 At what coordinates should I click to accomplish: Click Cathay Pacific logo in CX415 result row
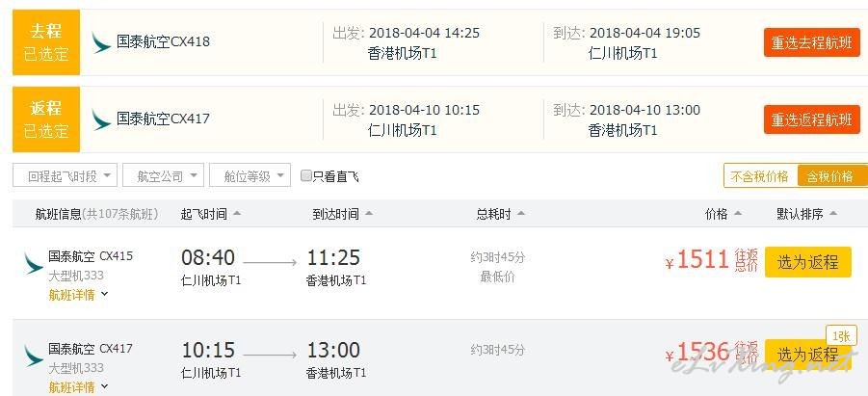[33, 263]
